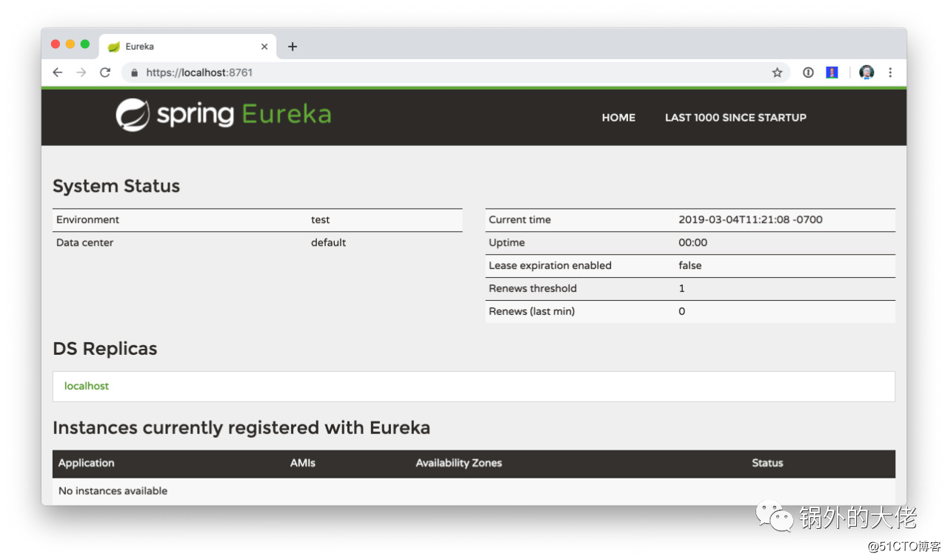Click the 'System Status' heading

pyautogui.click(x=116, y=186)
